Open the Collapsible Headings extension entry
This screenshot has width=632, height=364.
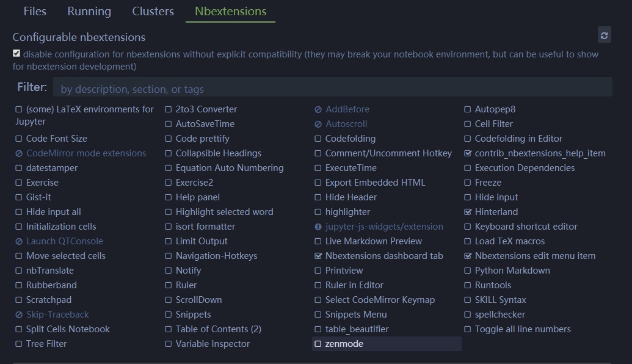pos(218,153)
